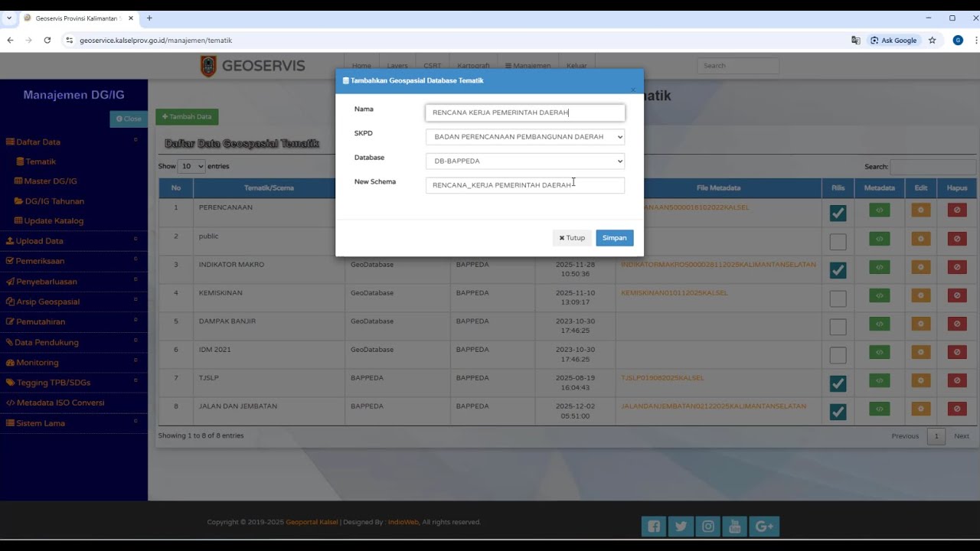
Task: Open metadata for IDM 2021
Action: tap(879, 352)
